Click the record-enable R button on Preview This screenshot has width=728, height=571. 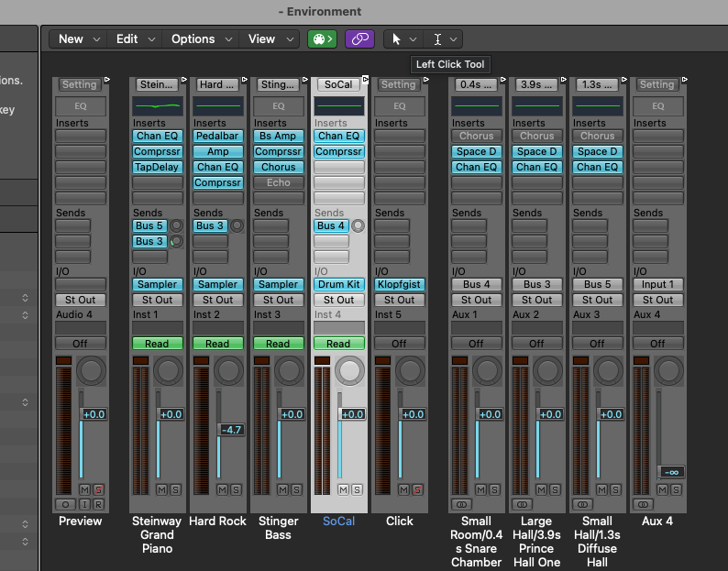tap(97, 504)
